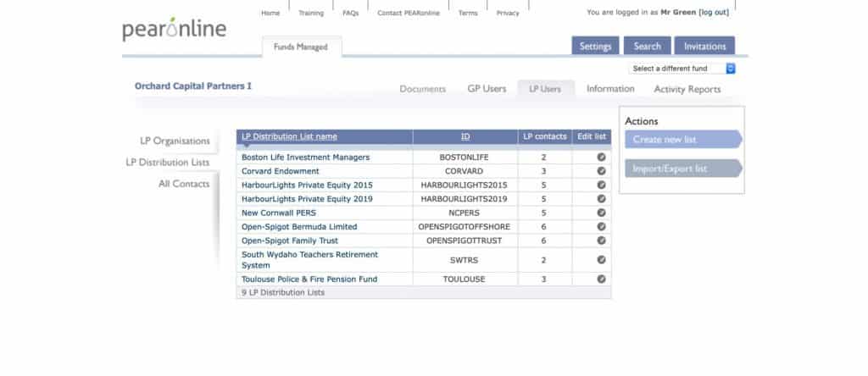The width and height of the screenshot is (868, 376).
Task: Click Contact PEARonline link
Action: click(x=409, y=14)
